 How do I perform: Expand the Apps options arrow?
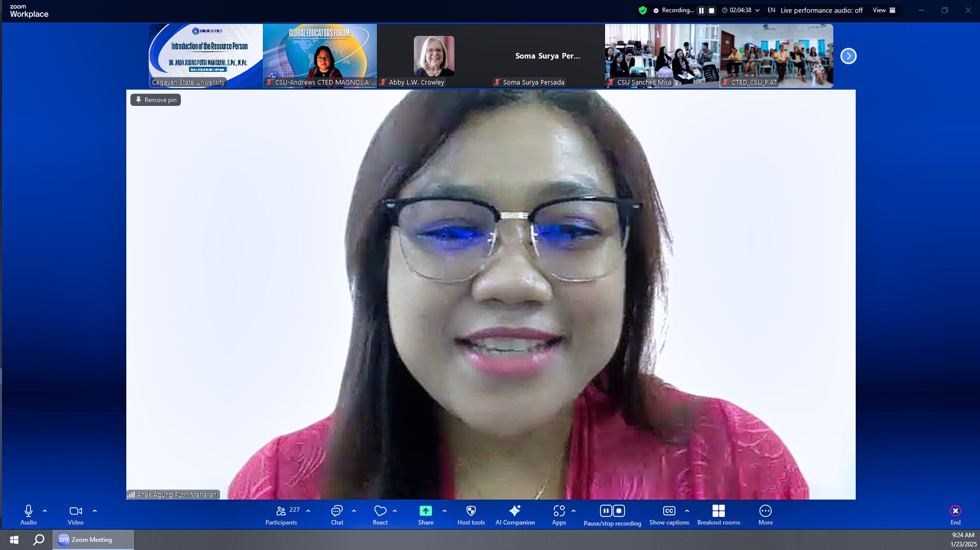(x=574, y=511)
